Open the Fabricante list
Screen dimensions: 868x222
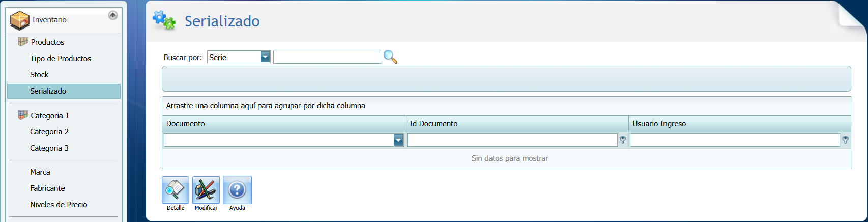click(x=47, y=188)
